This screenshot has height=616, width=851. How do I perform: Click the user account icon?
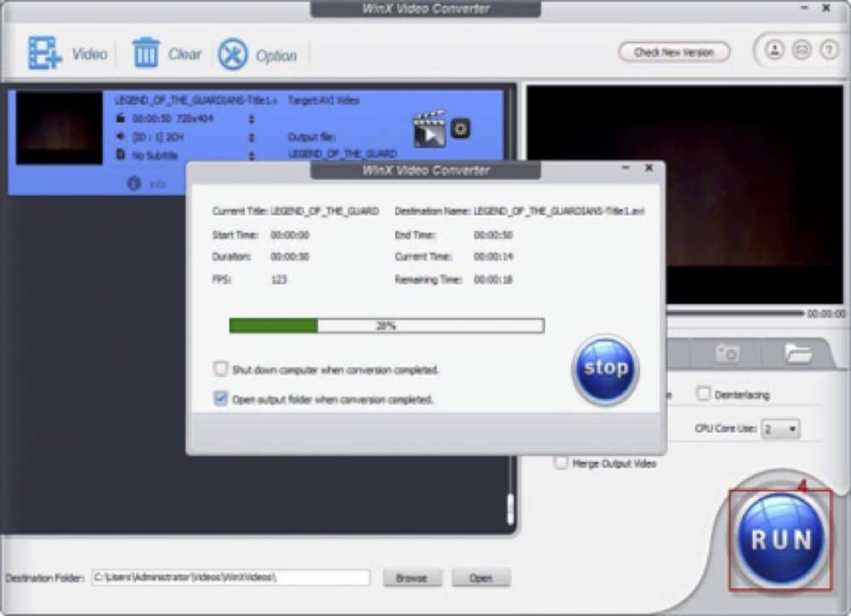click(x=774, y=50)
